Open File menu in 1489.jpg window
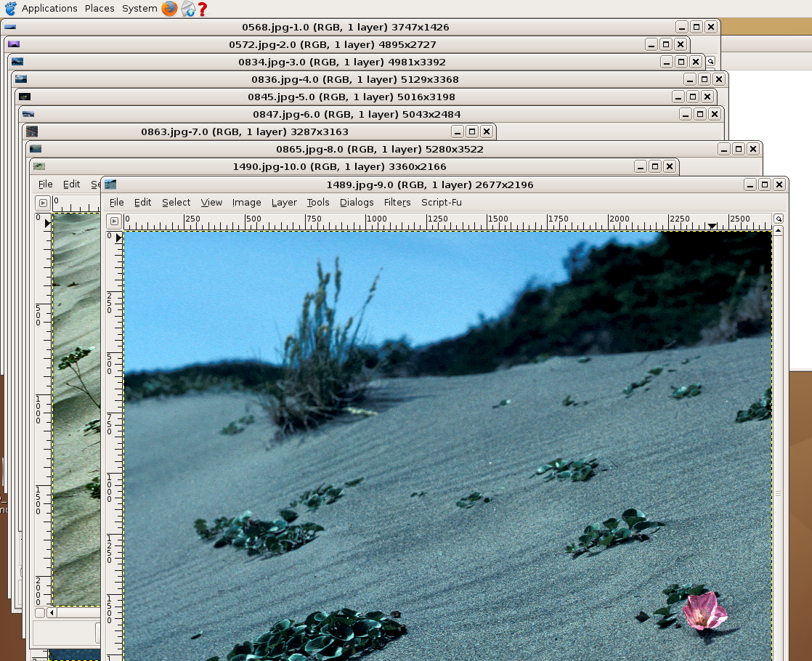 tap(116, 203)
